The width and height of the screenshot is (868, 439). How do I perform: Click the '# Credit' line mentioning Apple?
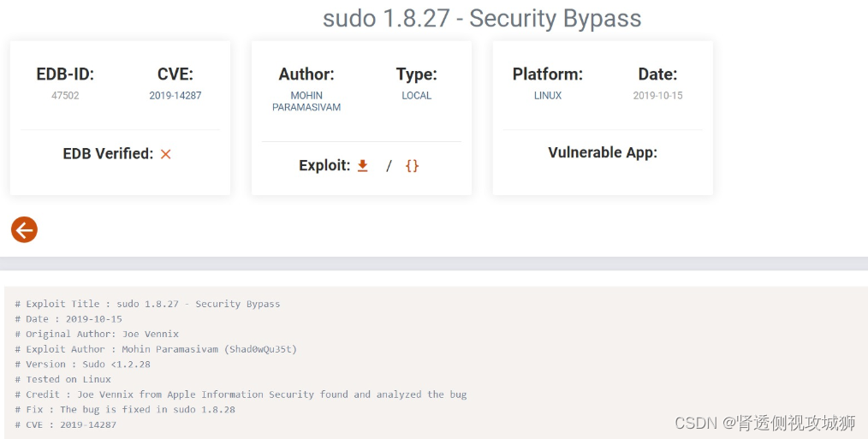[241, 395]
